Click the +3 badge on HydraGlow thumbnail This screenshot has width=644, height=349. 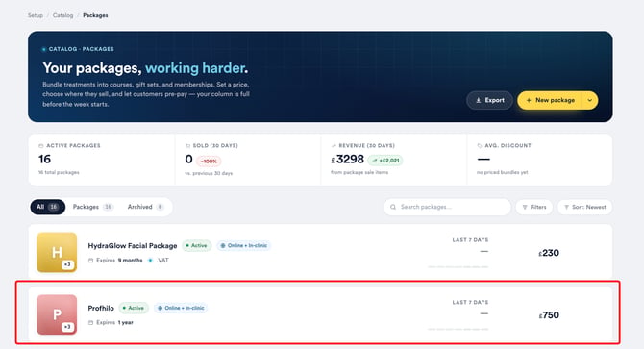coord(68,264)
